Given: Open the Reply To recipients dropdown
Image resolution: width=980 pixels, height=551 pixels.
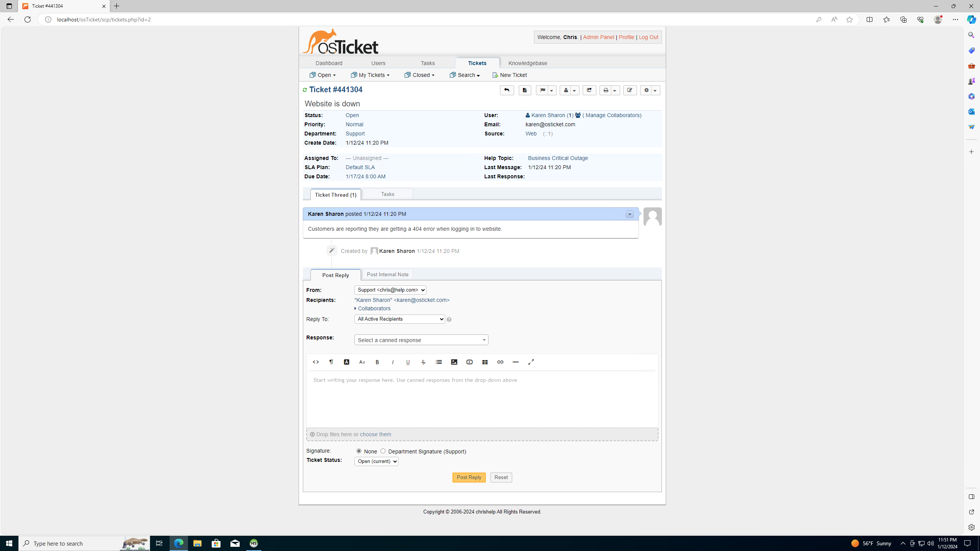Looking at the screenshot, I should 399,319.
